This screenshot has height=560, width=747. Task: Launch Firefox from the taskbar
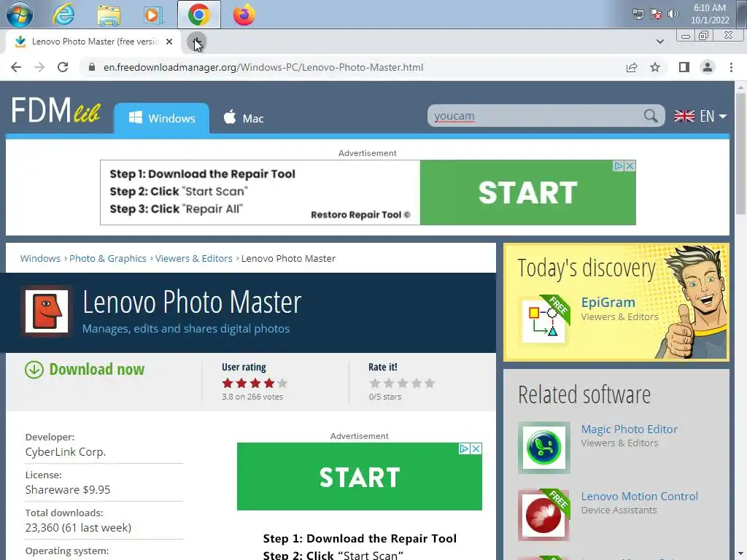[x=244, y=15]
